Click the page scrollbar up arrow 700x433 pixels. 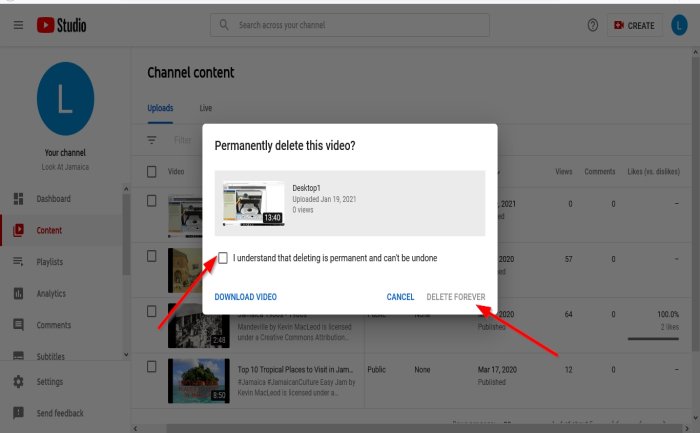(x=695, y=52)
